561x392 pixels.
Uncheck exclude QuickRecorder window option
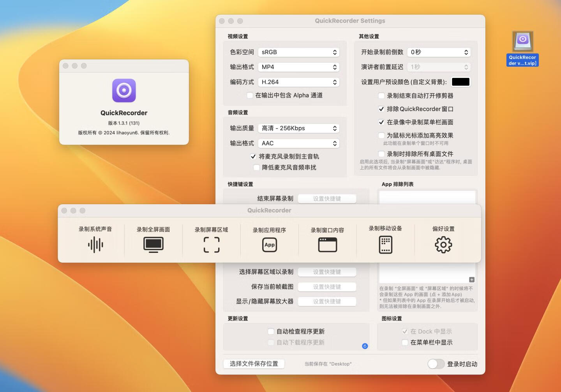381,109
